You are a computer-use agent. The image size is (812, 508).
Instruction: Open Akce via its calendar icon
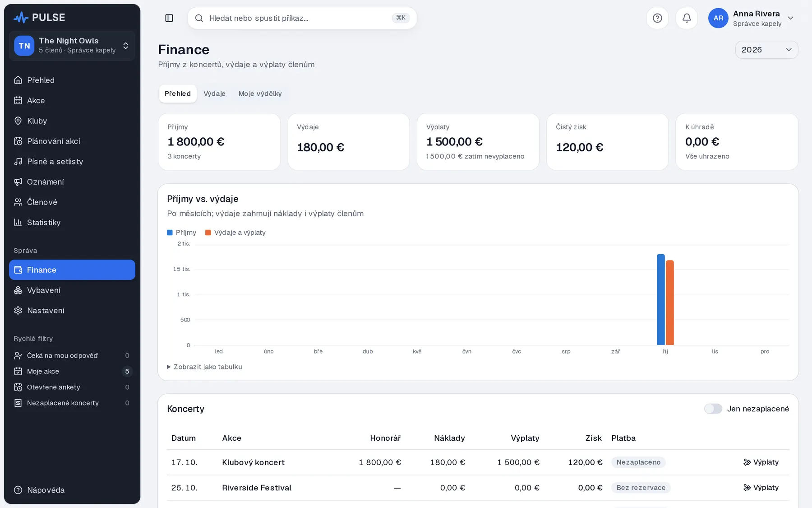point(18,100)
